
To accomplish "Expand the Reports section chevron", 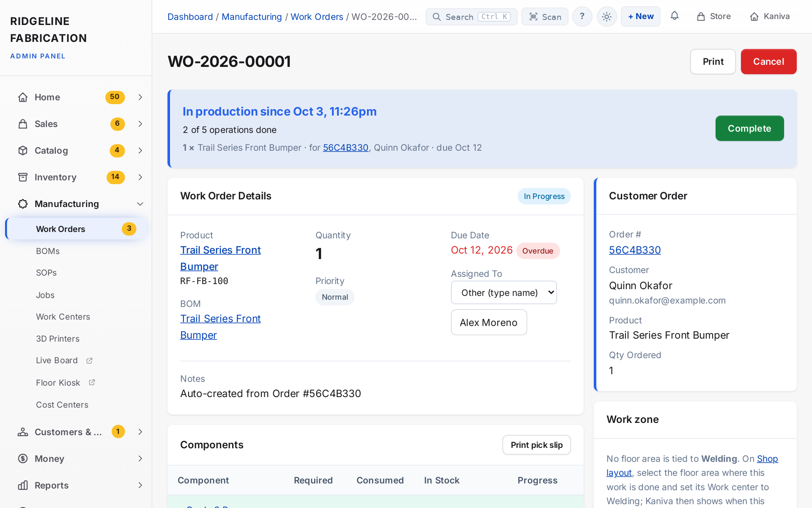I will click(140, 485).
